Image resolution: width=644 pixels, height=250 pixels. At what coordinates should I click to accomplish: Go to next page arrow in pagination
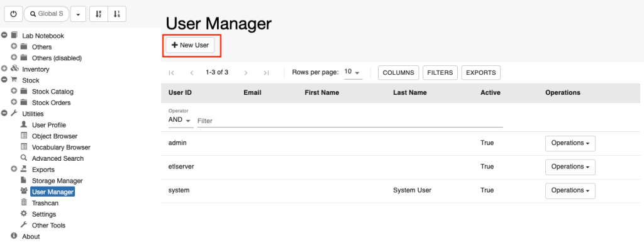click(246, 73)
